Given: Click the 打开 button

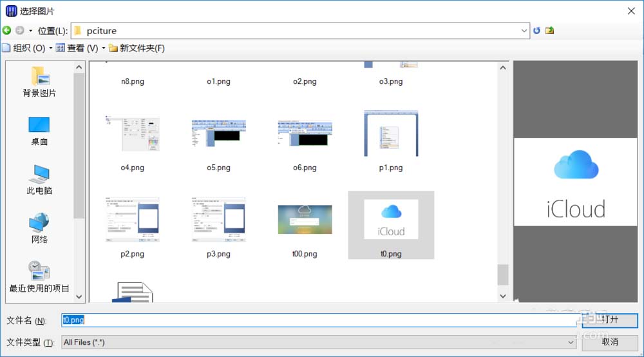Looking at the screenshot, I should (x=610, y=320).
